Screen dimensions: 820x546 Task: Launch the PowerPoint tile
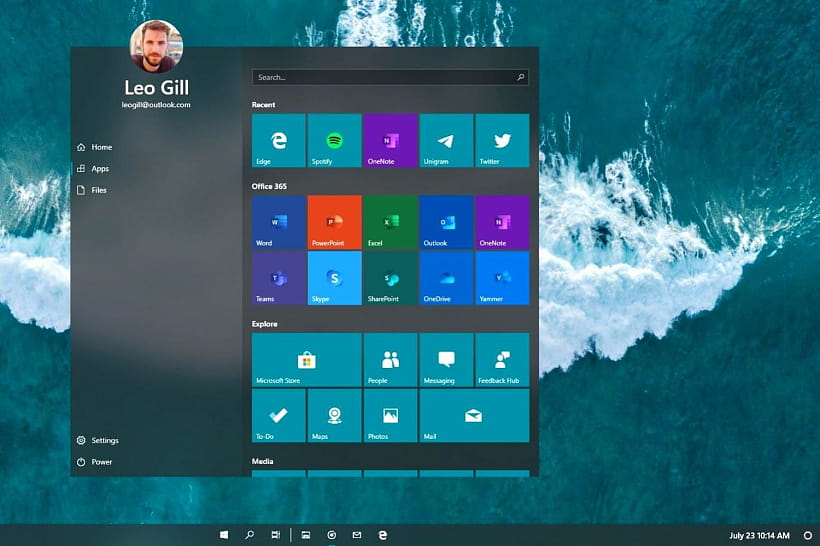pyautogui.click(x=335, y=222)
